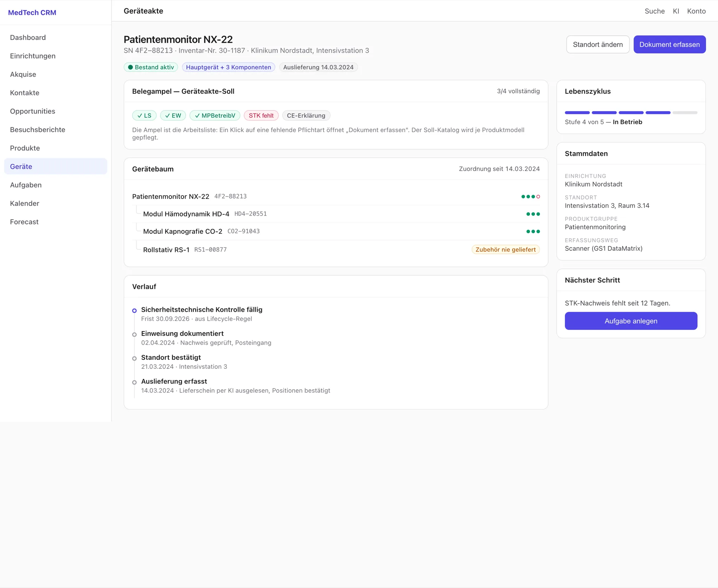Click the LS check chip
Image resolution: width=718 pixels, height=588 pixels.
tap(144, 116)
